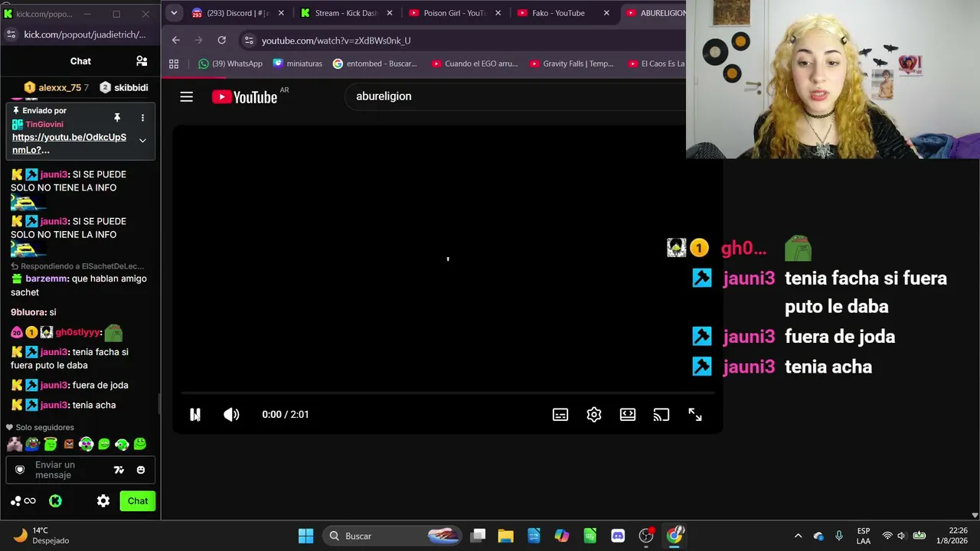The height and width of the screenshot is (551, 980).
Task: Click the Kick popout site settings icon
Action: click(x=11, y=34)
